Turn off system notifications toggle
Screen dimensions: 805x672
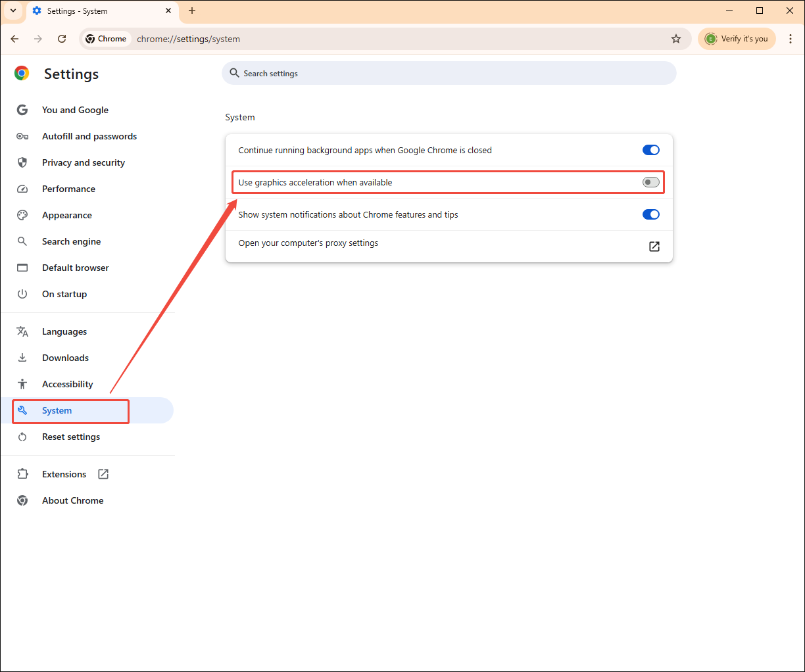coord(650,214)
